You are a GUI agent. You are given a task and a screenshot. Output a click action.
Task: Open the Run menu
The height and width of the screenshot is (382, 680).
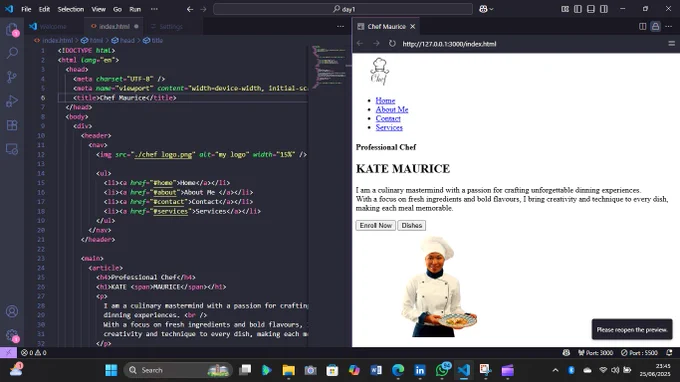[135, 9]
